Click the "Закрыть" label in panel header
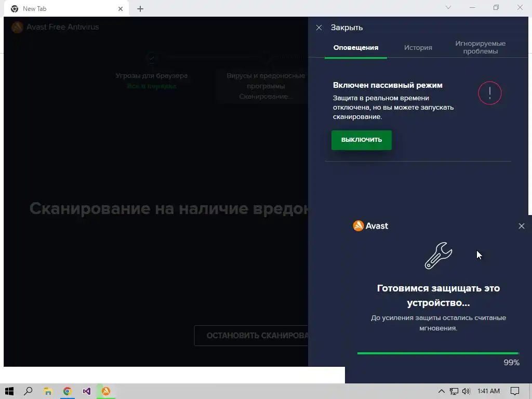This screenshot has width=532, height=399. 347,28
